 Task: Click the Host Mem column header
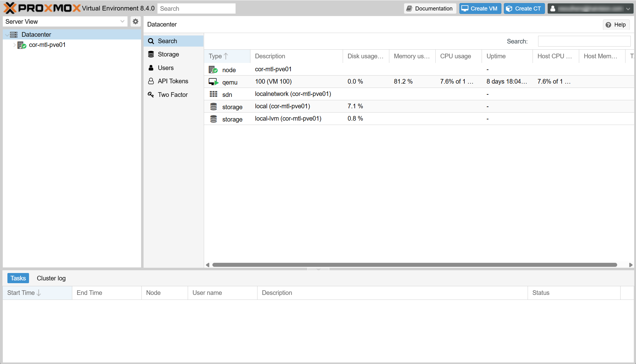pos(602,56)
